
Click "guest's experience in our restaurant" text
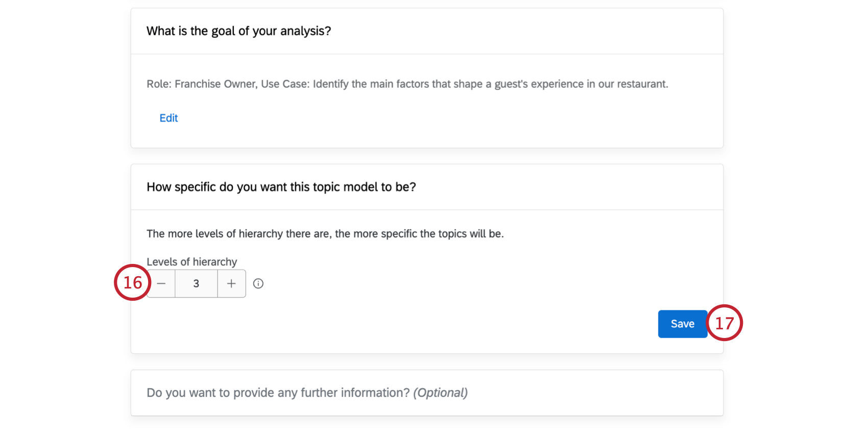pos(581,84)
